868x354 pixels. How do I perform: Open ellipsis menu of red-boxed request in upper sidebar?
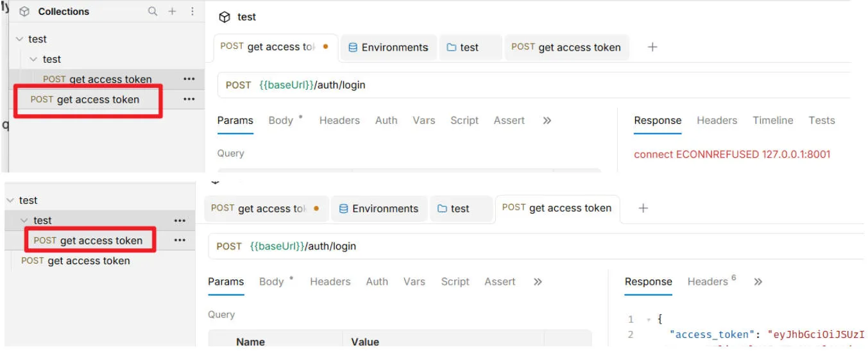pos(189,99)
